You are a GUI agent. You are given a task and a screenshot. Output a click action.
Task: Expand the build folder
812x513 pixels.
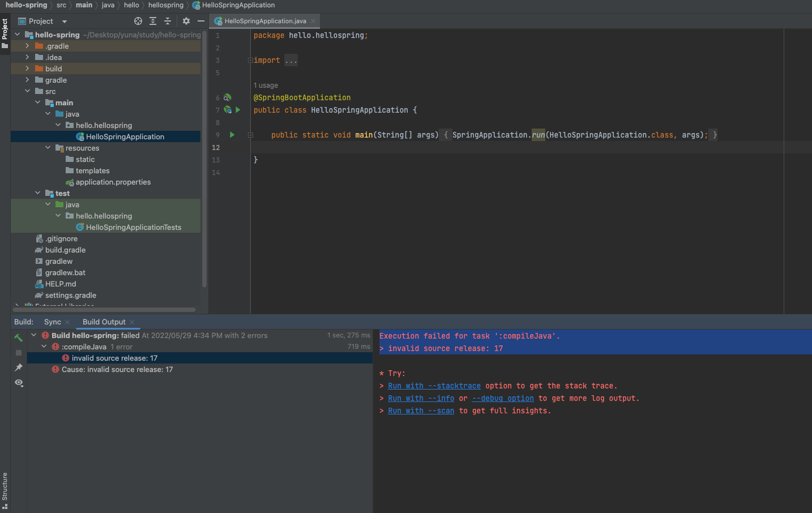tap(27, 69)
